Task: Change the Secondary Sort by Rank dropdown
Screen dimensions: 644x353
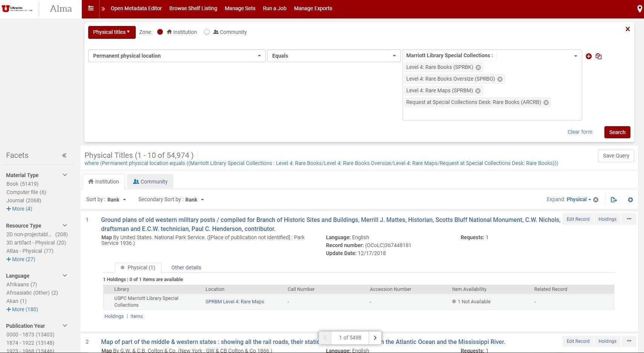Action: point(195,200)
